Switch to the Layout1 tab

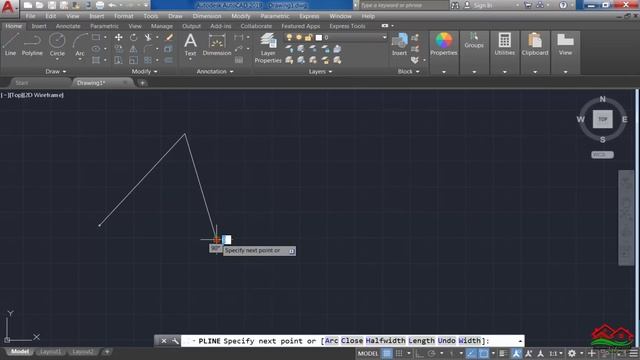click(51, 351)
